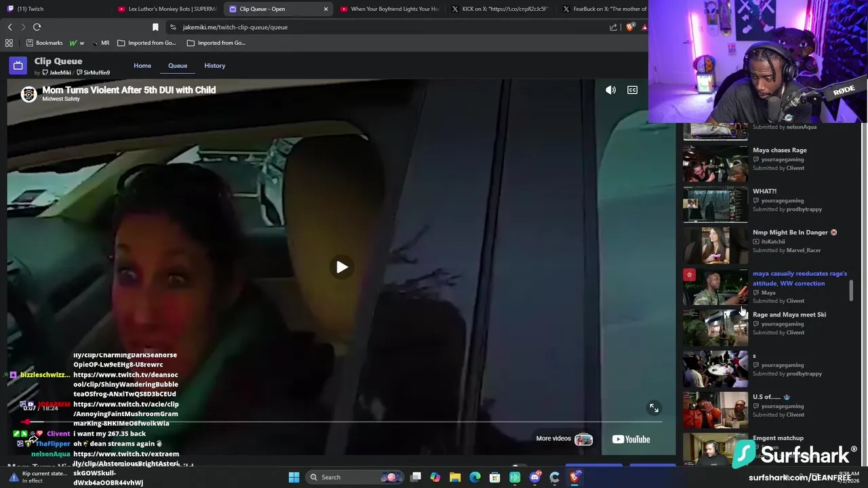This screenshot has height=488, width=868.
Task: Open the W bookmark
Action: tap(77, 43)
